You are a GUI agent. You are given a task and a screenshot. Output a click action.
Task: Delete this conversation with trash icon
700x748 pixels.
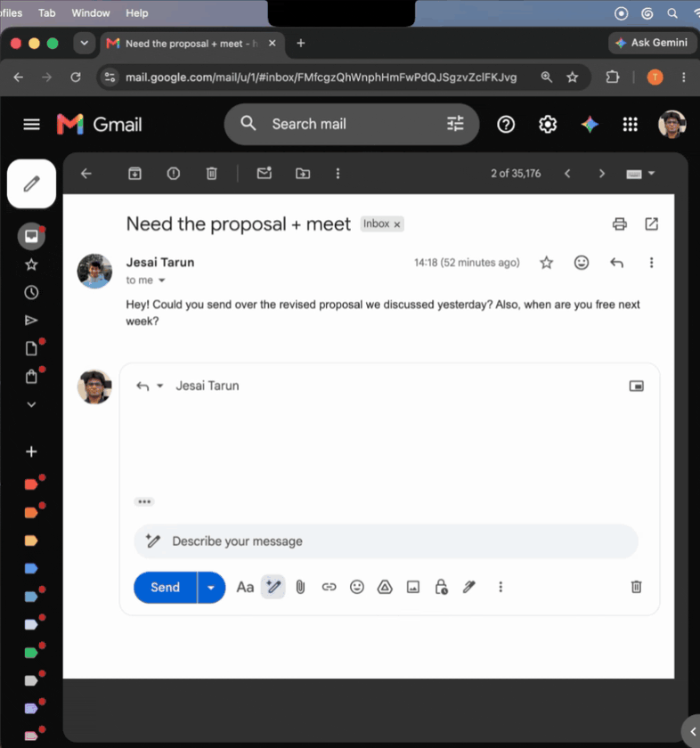pyautogui.click(x=212, y=174)
